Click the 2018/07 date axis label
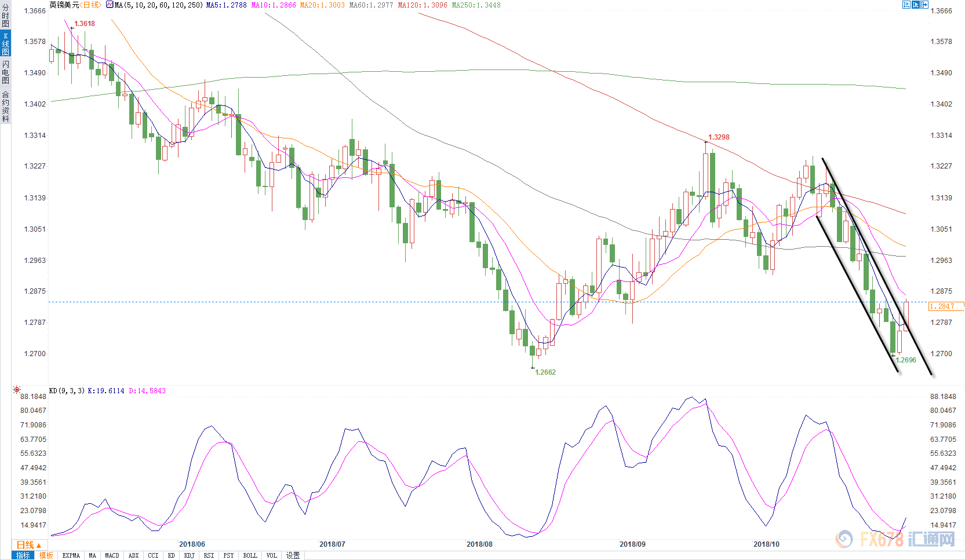Screen dimensions: 965x560 click(x=332, y=544)
